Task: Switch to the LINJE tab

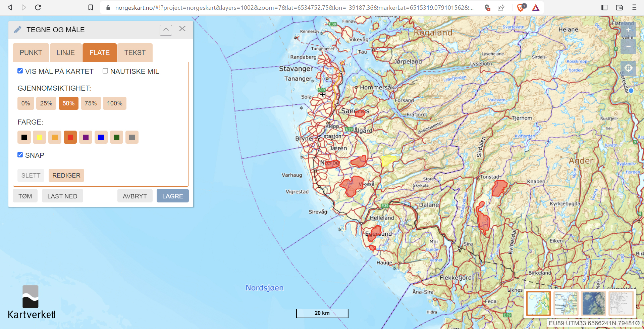Action: tap(66, 53)
